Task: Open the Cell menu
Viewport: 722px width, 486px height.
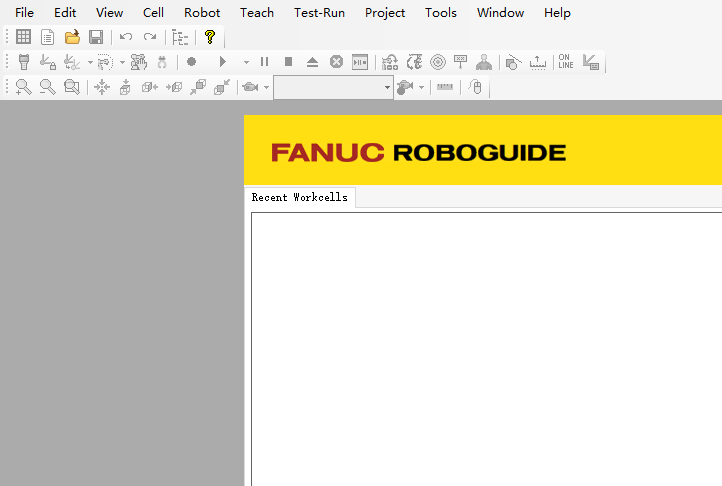Action: (153, 13)
